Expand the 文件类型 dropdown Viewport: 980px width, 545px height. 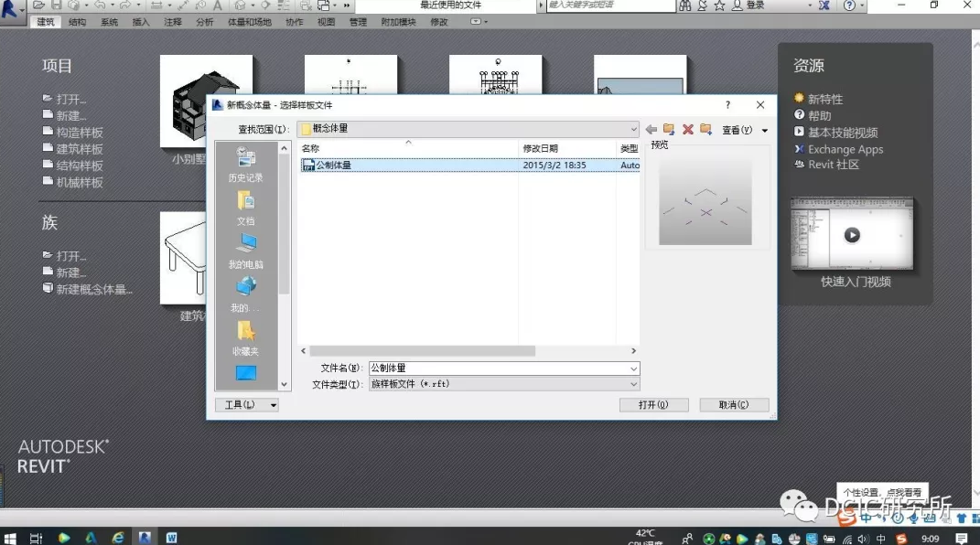pos(633,385)
